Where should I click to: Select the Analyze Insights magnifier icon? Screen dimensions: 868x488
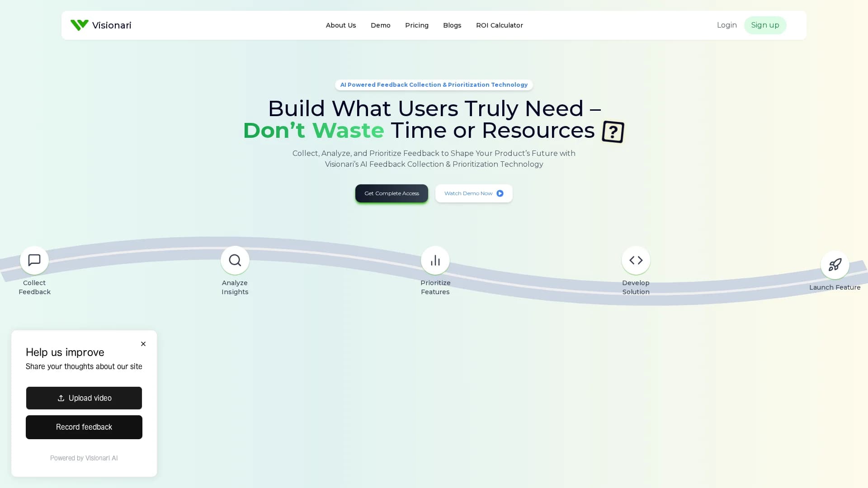(x=235, y=260)
